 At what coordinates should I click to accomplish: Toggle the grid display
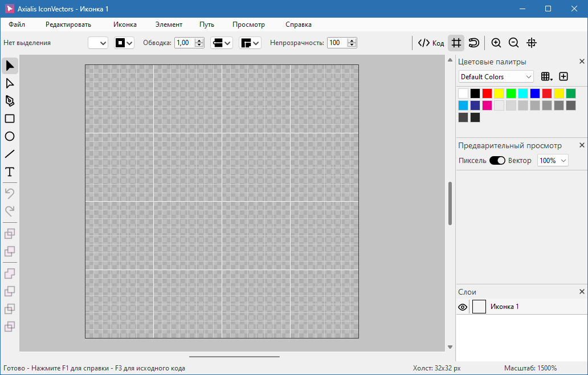pos(455,43)
